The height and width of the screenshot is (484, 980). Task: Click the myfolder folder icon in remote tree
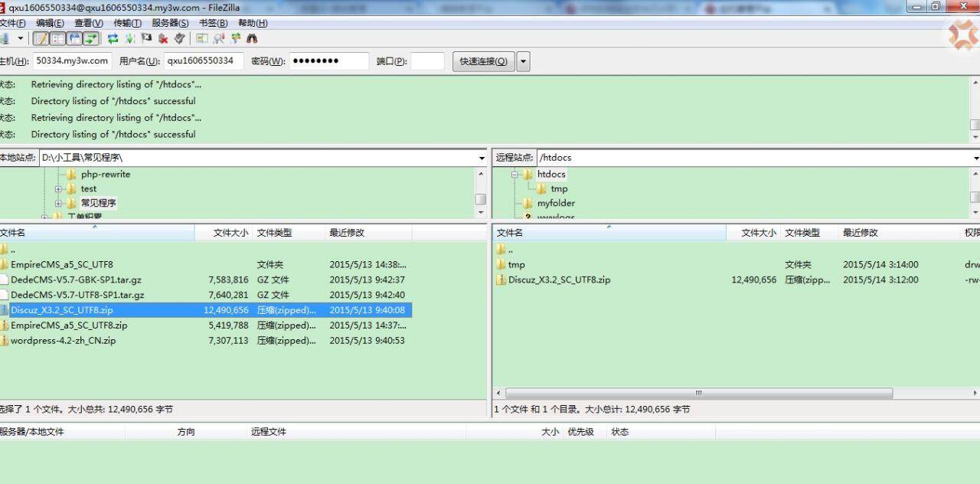pyautogui.click(x=528, y=203)
